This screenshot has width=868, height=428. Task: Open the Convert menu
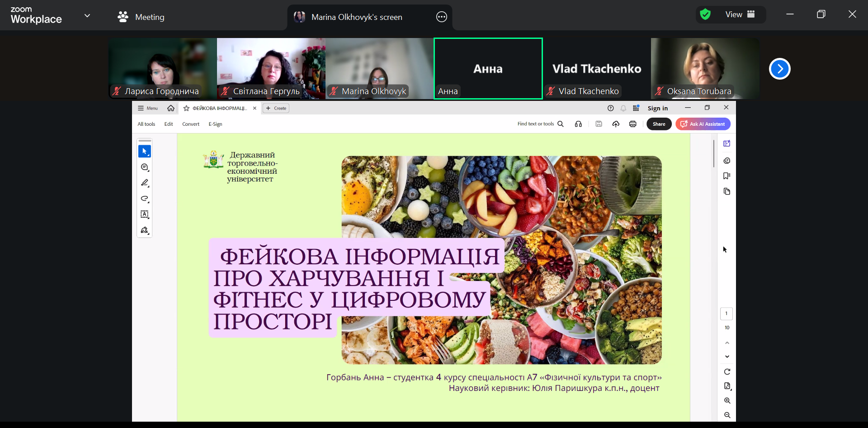[190, 124]
